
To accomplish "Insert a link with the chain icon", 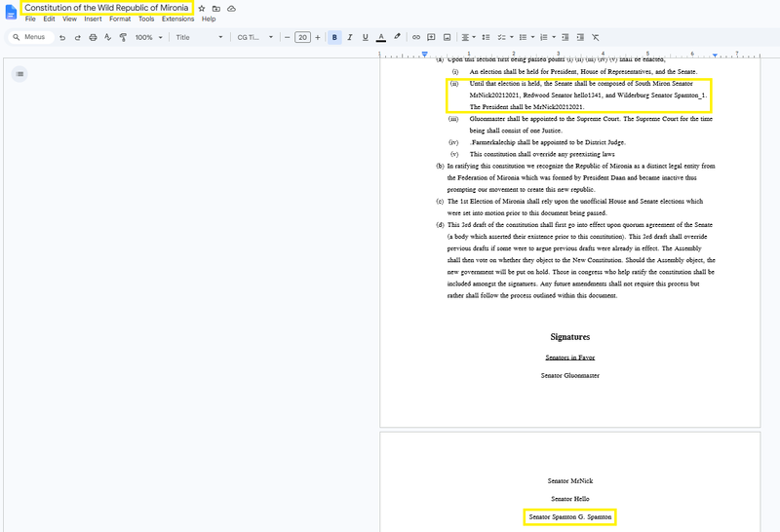I will pos(416,37).
